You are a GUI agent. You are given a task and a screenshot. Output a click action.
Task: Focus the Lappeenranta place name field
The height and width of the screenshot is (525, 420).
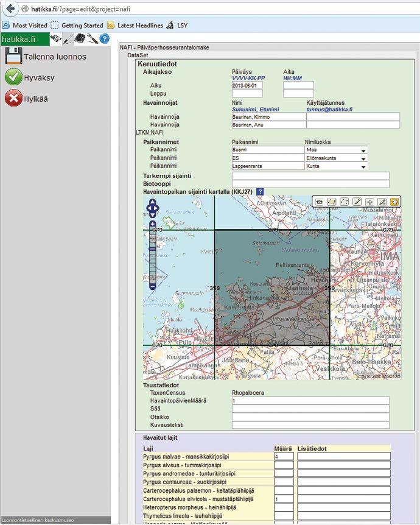pos(268,166)
